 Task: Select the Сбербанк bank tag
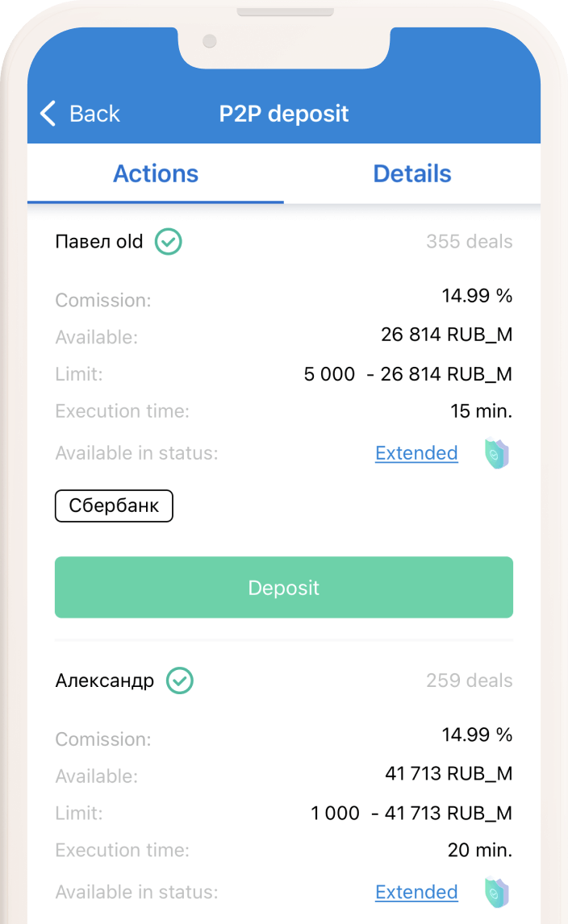click(x=114, y=506)
